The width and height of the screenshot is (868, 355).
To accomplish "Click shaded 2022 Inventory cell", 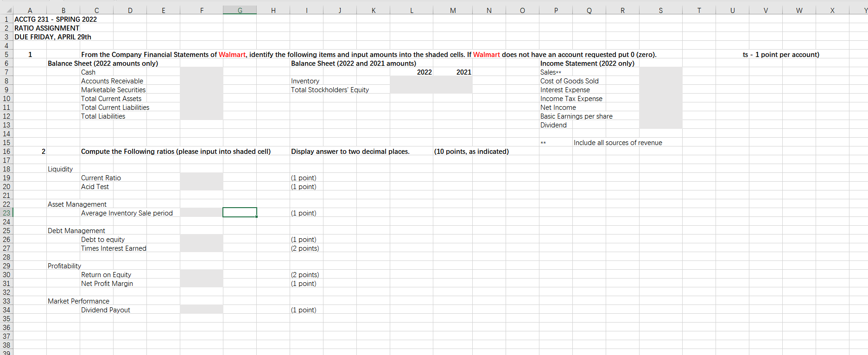I will pos(412,81).
